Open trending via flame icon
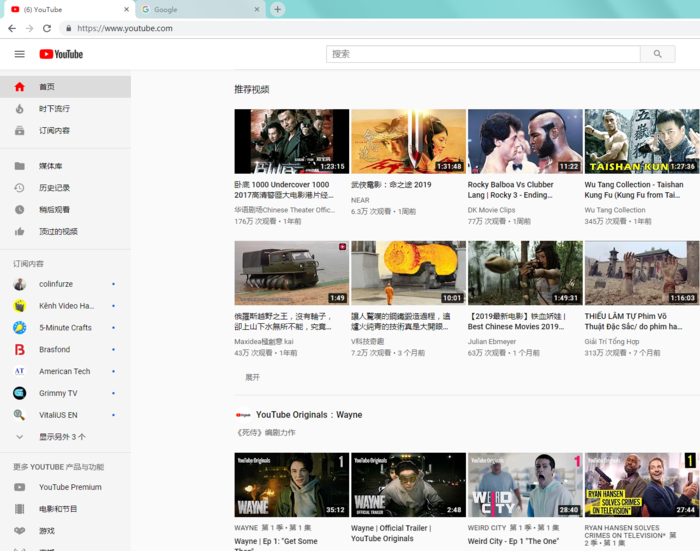This screenshot has height=551, width=700. (x=20, y=109)
